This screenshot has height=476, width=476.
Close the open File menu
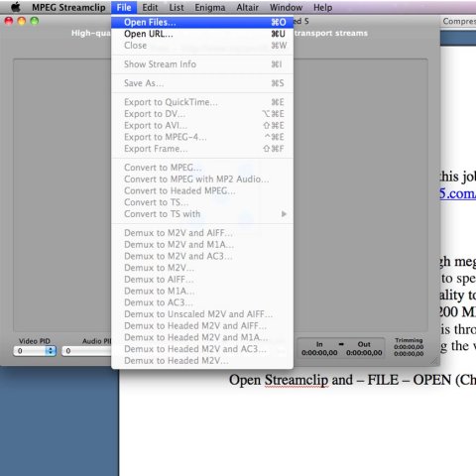[124, 7]
